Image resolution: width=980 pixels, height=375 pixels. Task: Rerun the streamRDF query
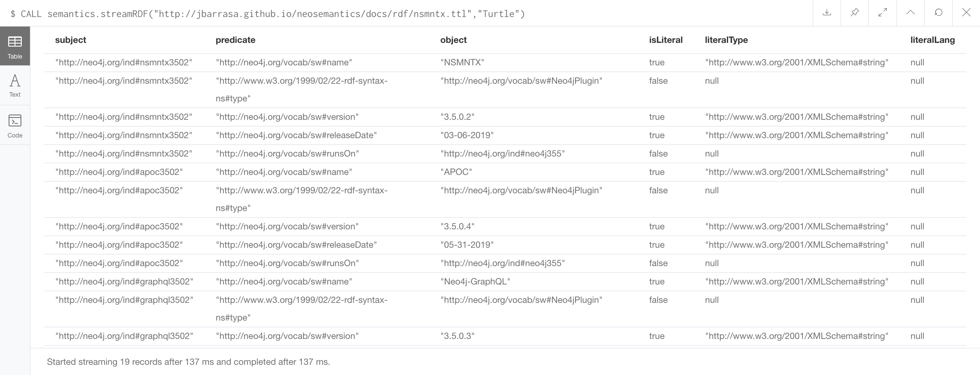pos(938,13)
